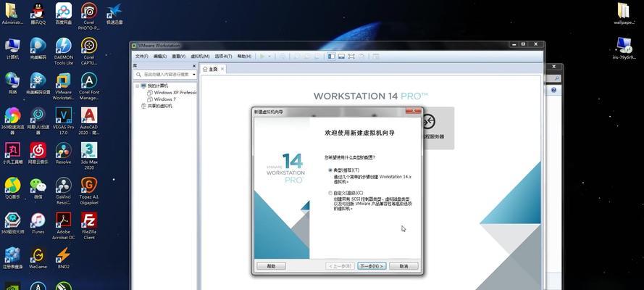The height and width of the screenshot is (290, 644).
Task: Close the library panel with its X
Action: pos(194,66)
